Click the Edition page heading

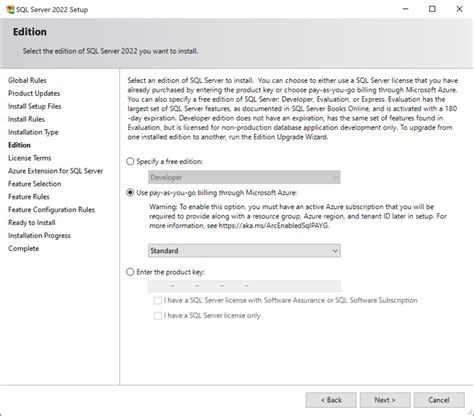coord(30,32)
